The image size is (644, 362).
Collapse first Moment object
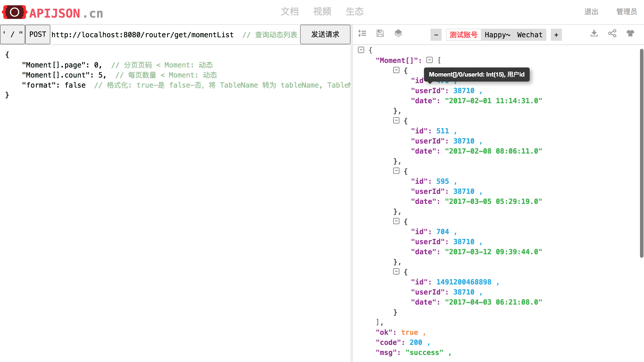click(396, 70)
